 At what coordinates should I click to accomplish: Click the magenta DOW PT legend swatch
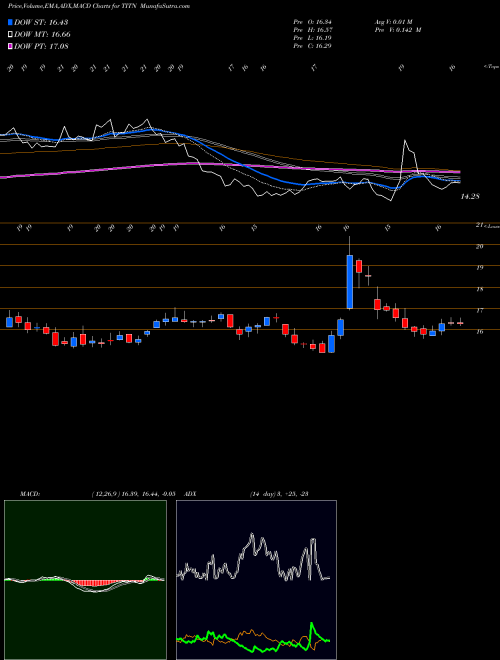(x=11, y=46)
